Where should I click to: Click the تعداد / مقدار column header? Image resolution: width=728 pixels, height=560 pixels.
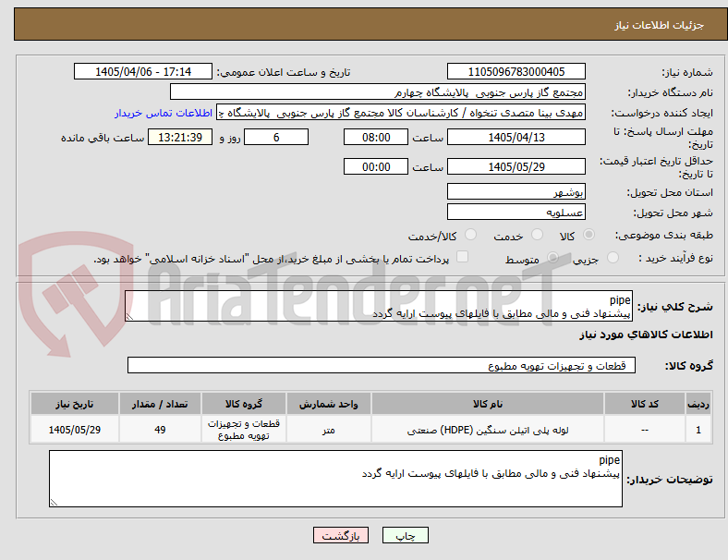(160, 404)
